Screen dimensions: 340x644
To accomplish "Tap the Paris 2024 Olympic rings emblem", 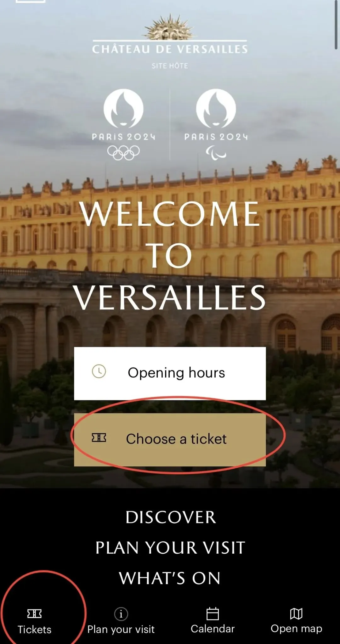I will [x=123, y=124].
